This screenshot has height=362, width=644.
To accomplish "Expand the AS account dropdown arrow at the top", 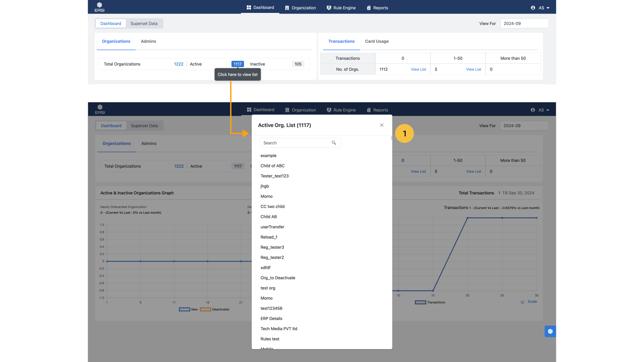I will [x=548, y=8].
